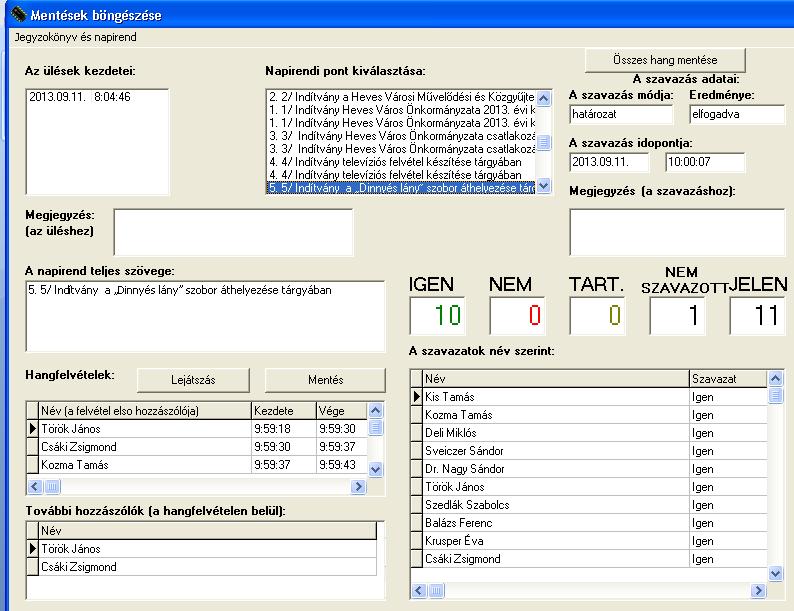Click Név (a felvétel elso hozzászólója) header
This screenshot has height=611, width=794.
click(x=145, y=411)
